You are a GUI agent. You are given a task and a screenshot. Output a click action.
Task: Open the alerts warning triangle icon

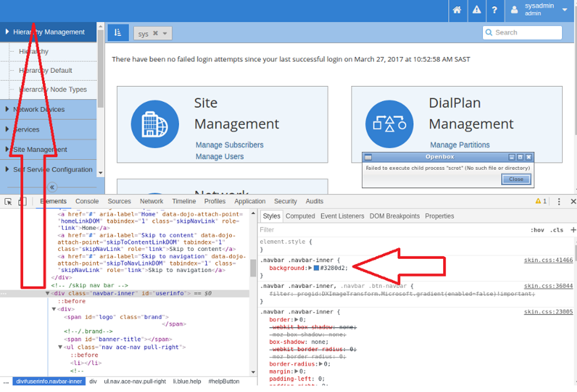click(x=476, y=10)
